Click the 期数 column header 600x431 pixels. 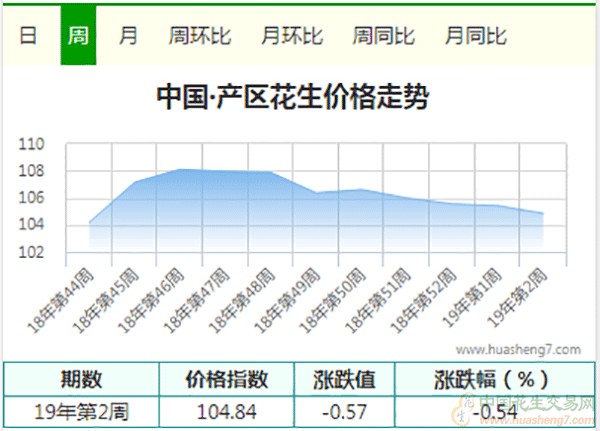pyautogui.click(x=80, y=380)
